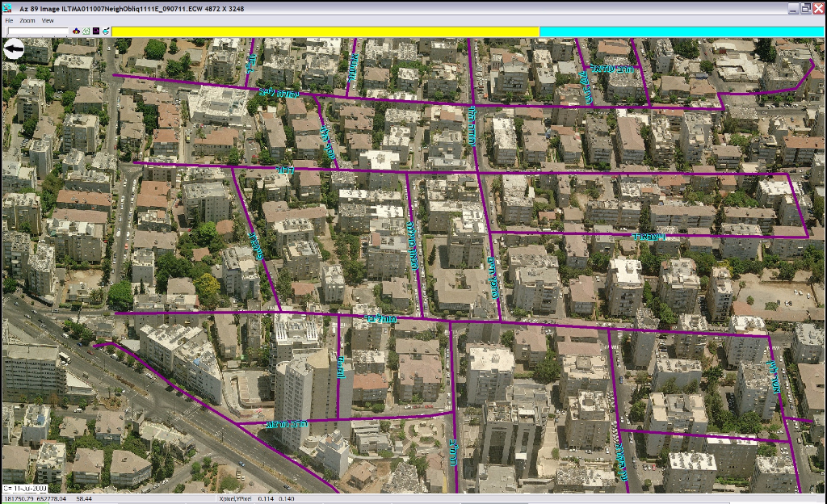The height and width of the screenshot is (504, 827).
Task: Click the first toolbar icon after the text field
Action: pyautogui.click(x=77, y=31)
